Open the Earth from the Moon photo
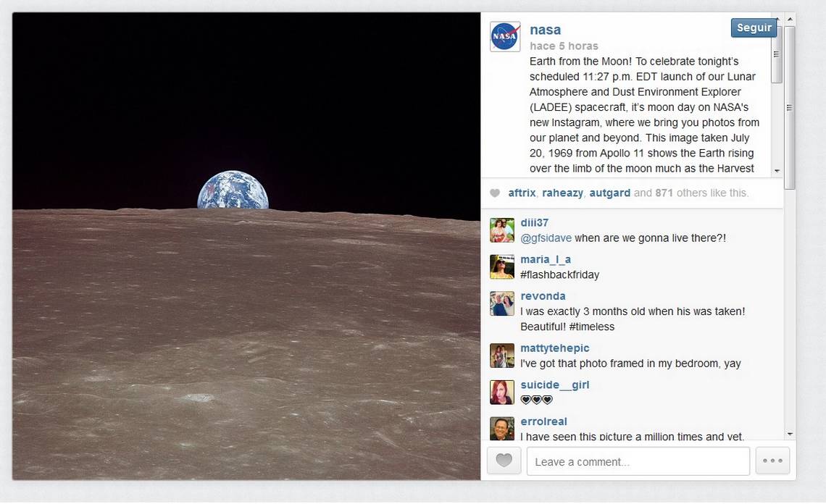 click(x=246, y=246)
